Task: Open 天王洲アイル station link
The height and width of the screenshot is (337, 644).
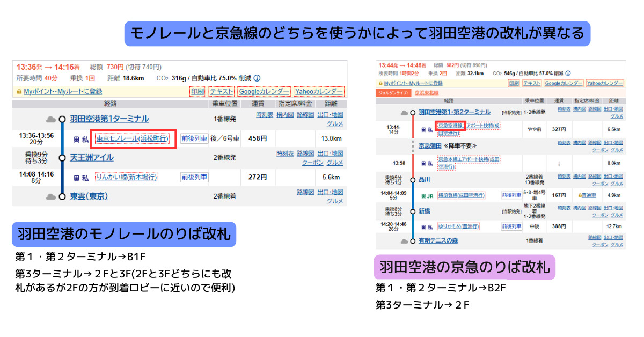Action: point(92,158)
